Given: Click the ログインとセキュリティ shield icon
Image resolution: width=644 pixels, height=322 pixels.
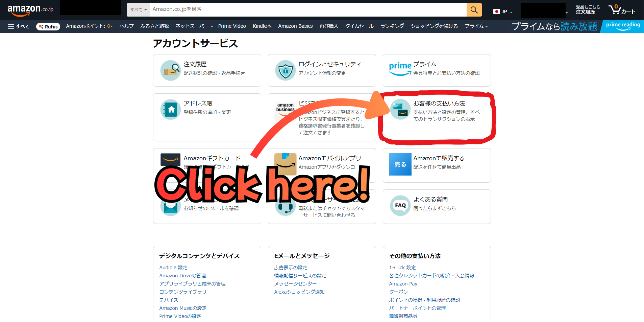Looking at the screenshot, I should coord(286,70).
